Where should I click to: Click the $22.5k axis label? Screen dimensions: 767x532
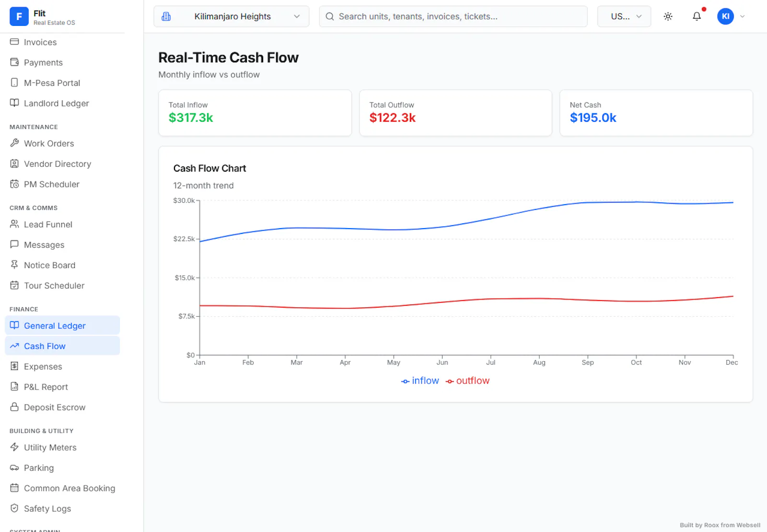(x=184, y=239)
